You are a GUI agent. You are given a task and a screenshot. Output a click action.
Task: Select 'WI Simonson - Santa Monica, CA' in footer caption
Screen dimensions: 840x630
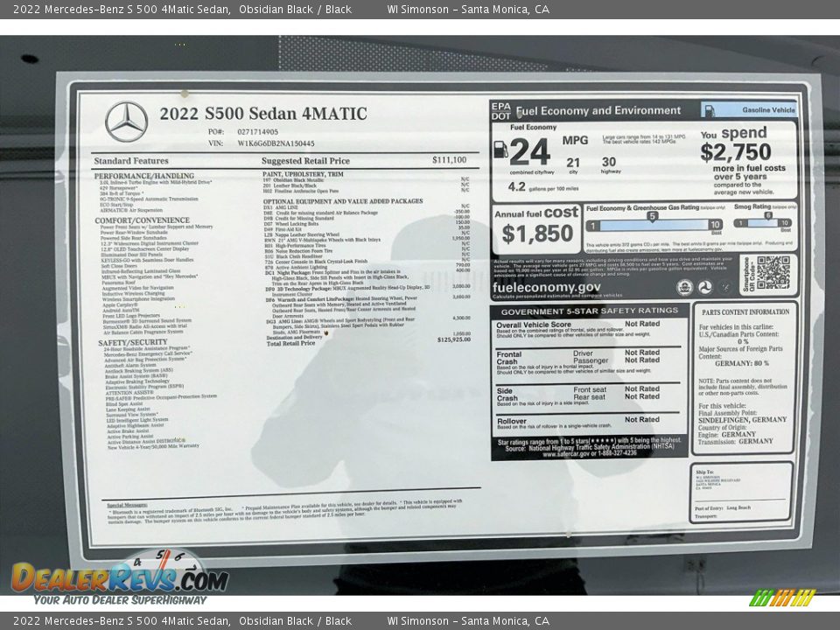click(468, 621)
